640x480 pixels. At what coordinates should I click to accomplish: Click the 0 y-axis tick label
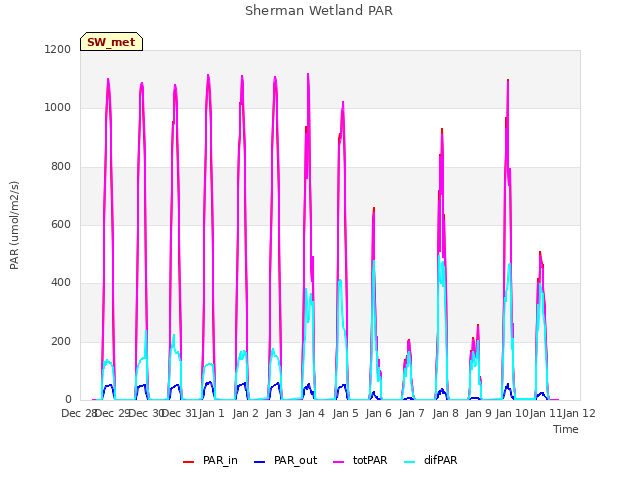click(68, 400)
